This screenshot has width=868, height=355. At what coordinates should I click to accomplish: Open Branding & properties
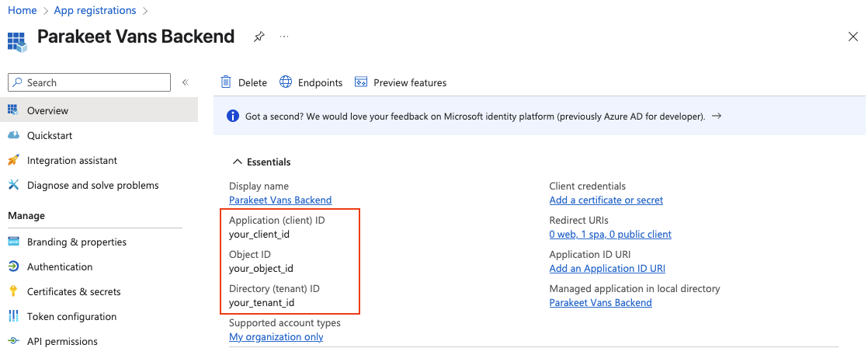(x=76, y=242)
